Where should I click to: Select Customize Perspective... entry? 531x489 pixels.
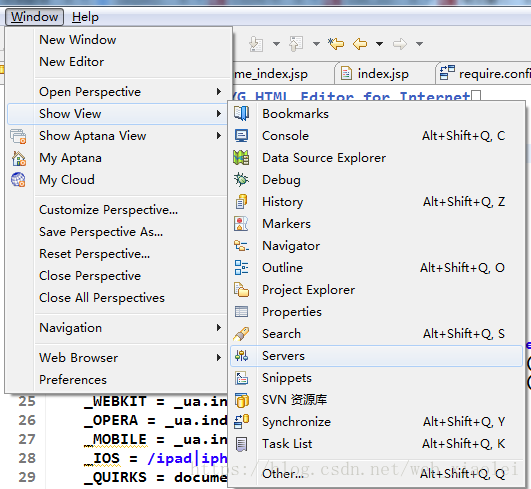[108, 210]
